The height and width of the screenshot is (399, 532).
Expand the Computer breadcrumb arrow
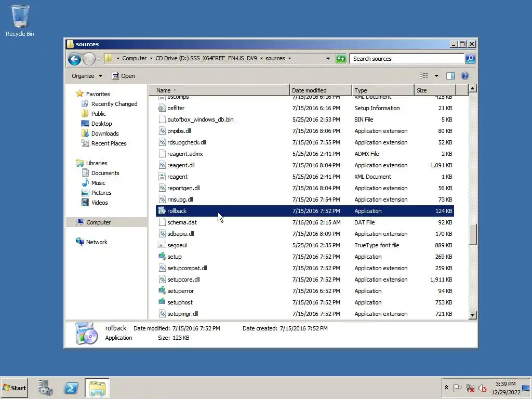pos(151,58)
